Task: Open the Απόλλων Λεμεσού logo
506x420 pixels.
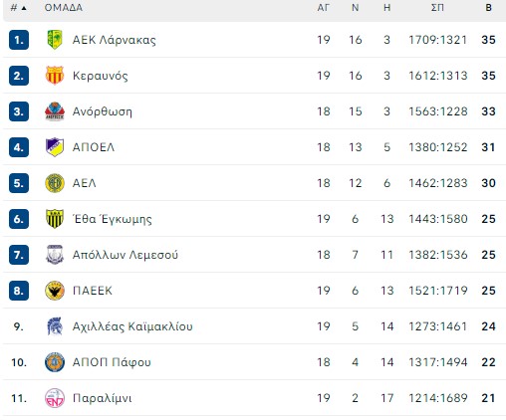Action: point(55,255)
